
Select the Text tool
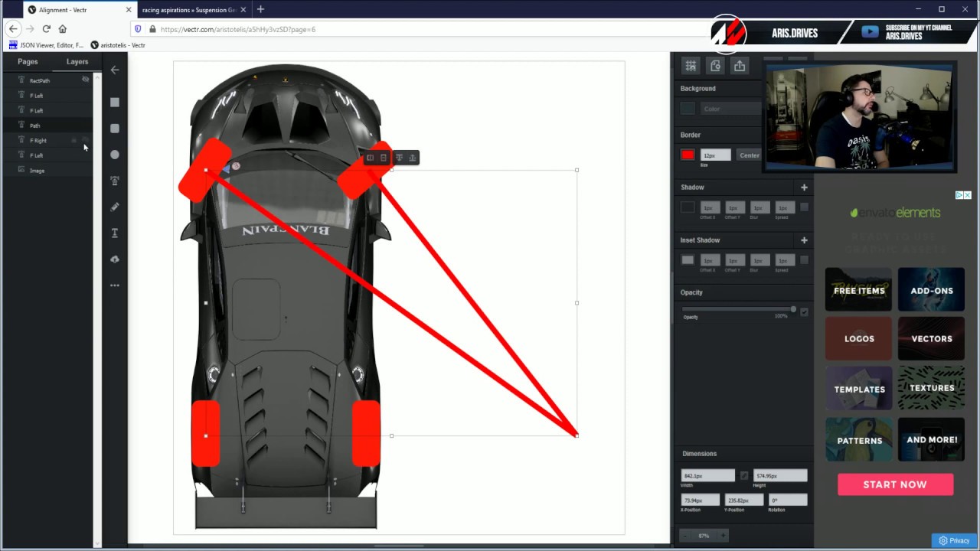point(115,233)
